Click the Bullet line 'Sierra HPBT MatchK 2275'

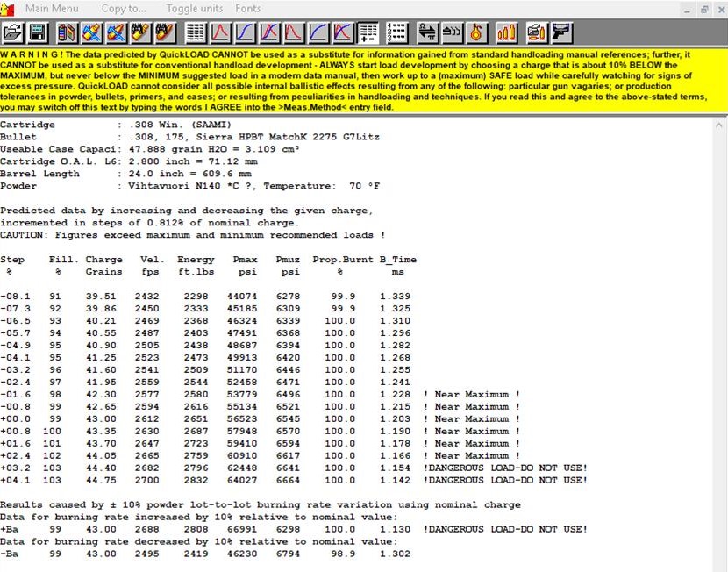[x=253, y=137]
